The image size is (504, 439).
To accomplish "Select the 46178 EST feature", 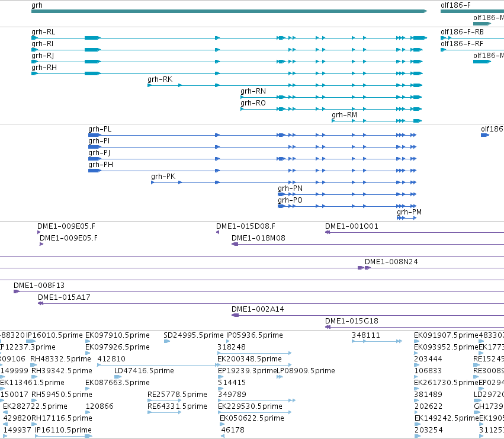I will (x=233, y=430).
